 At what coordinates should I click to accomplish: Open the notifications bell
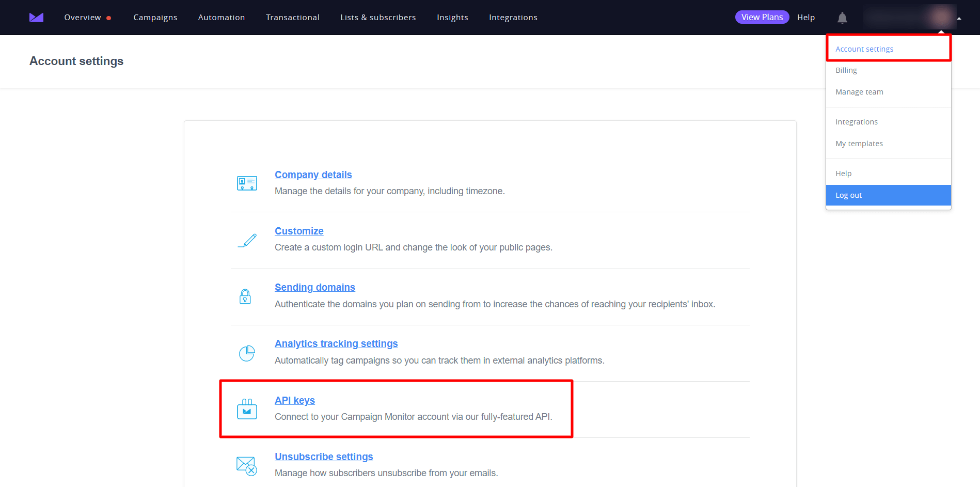[842, 17]
